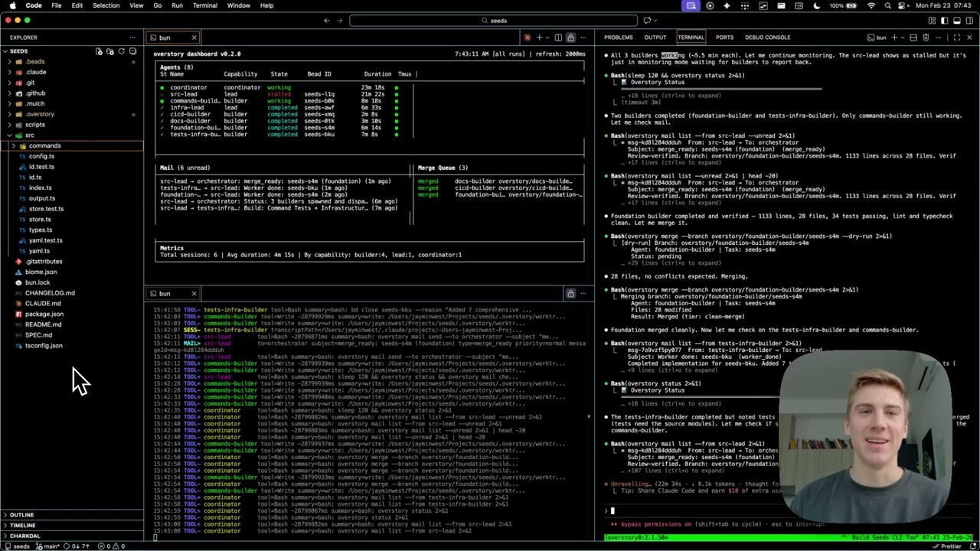The image size is (980, 551).
Task: Click the New Folder icon in Explorer
Action: click(110, 51)
